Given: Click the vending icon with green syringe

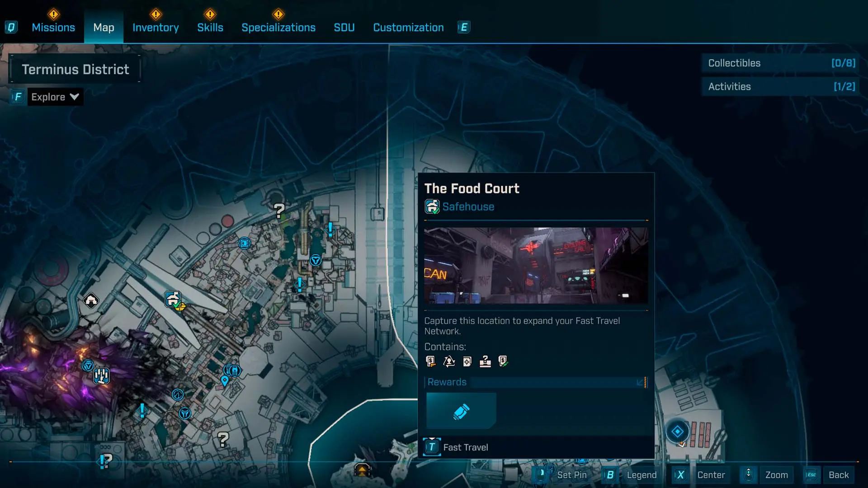Looking at the screenshot, I should tap(503, 361).
